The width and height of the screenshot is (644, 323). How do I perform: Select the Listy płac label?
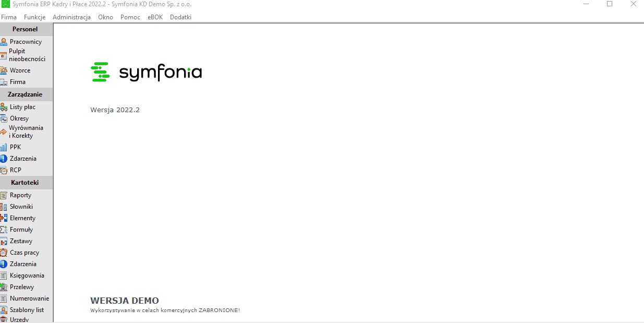[22, 107]
